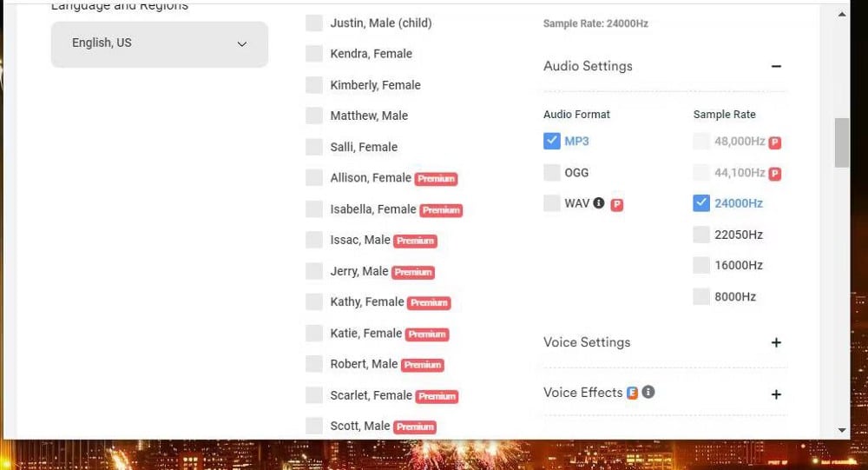Click the red P badge beside WAV
Screen dimensions: 868x470
click(x=616, y=204)
